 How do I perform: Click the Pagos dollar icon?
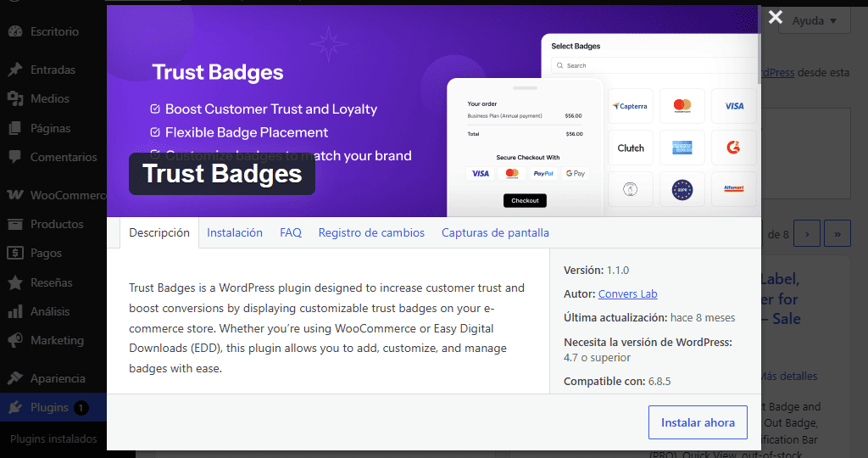pos(15,253)
